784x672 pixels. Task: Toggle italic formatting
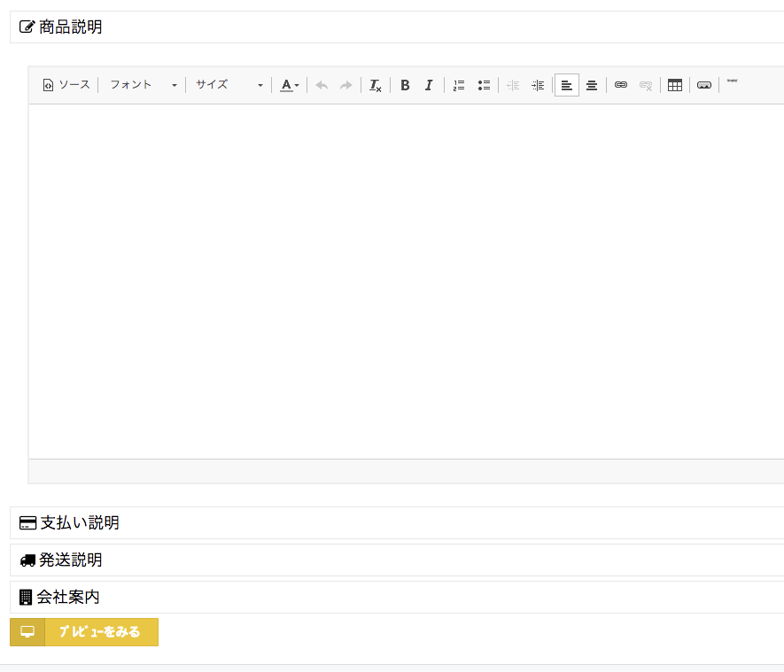tap(429, 85)
